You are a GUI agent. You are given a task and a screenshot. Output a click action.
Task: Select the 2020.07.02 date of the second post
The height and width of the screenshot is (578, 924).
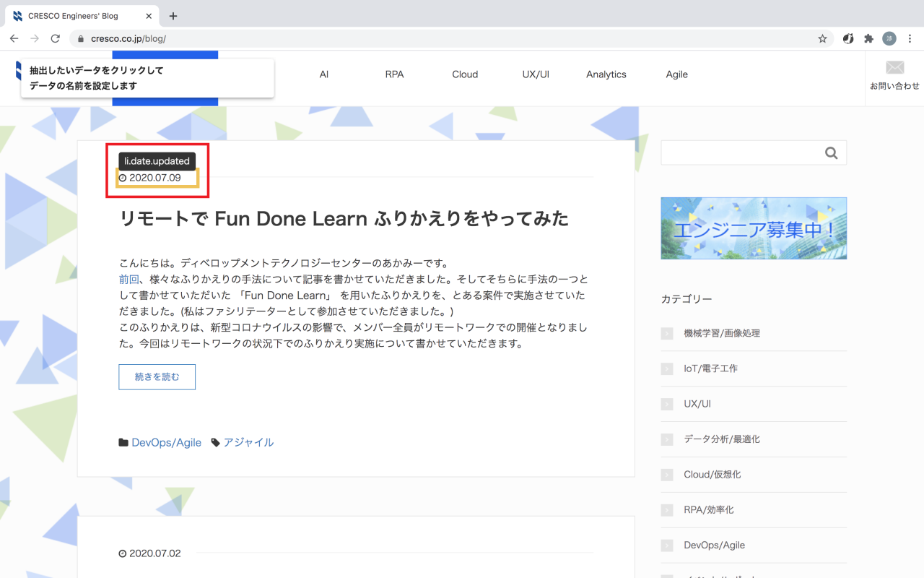(150, 553)
